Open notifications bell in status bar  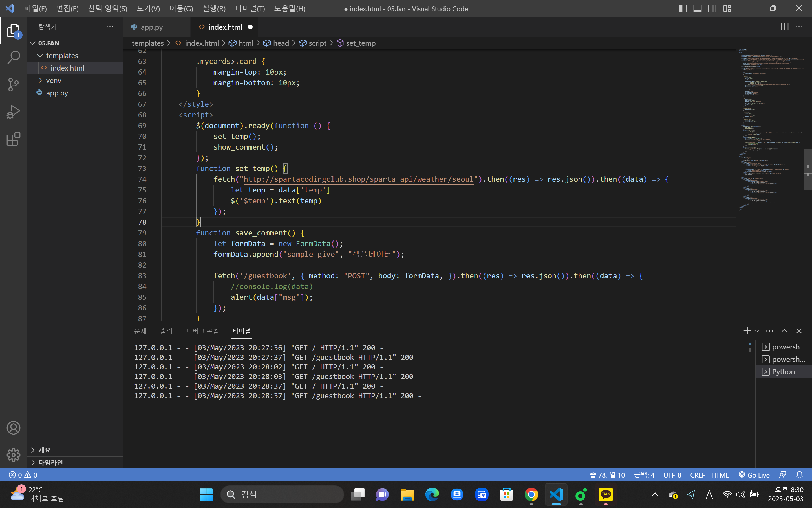800,475
